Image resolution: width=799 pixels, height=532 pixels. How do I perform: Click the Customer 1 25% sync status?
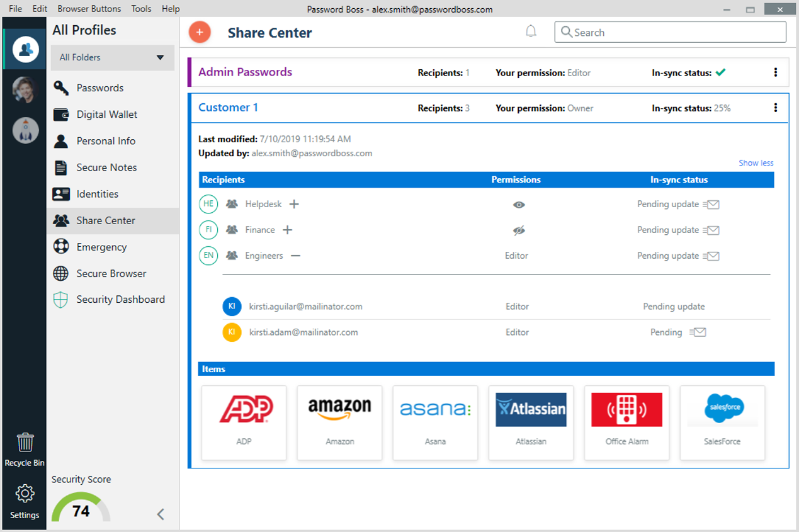[722, 108]
